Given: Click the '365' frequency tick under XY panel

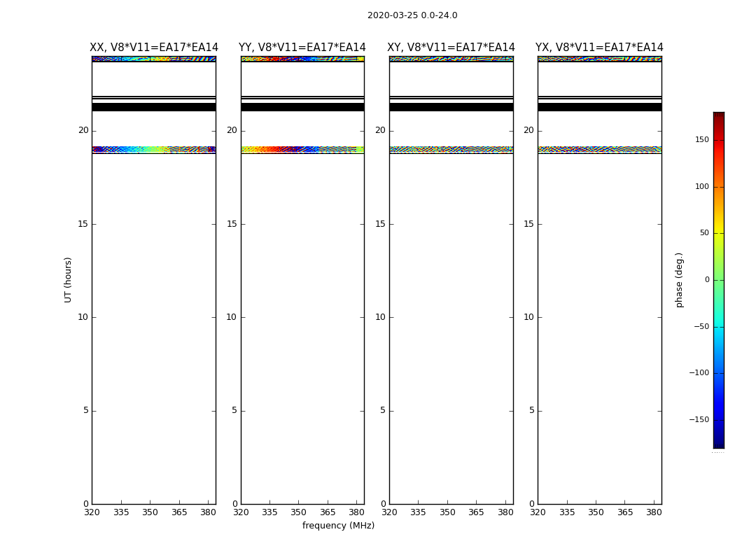Looking at the screenshot, I should [476, 512].
